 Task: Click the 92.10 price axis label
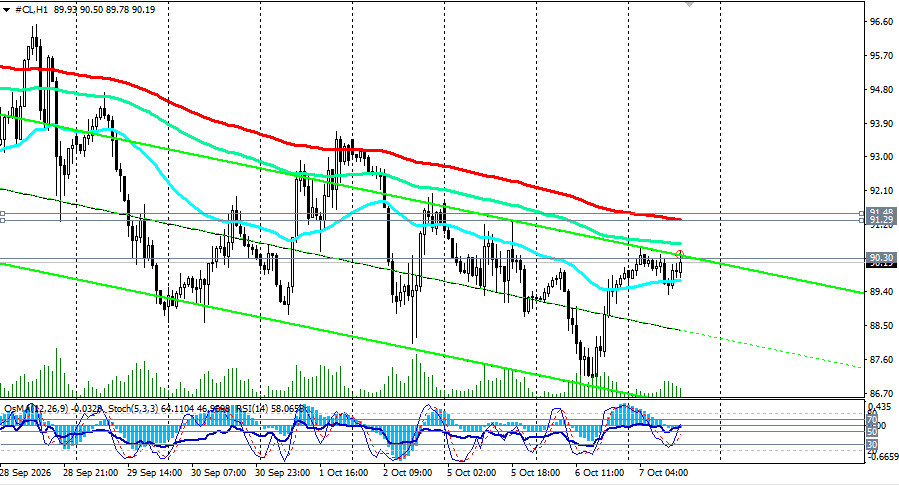pos(881,190)
